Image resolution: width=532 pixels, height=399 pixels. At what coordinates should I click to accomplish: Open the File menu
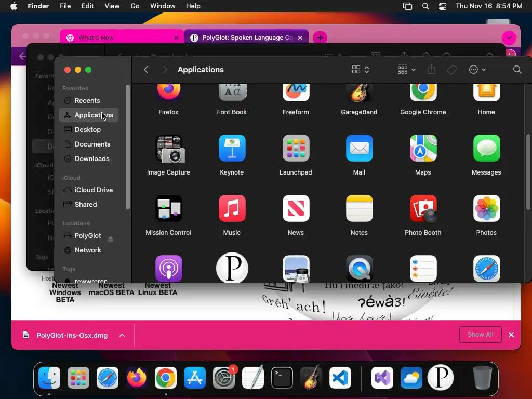click(65, 6)
